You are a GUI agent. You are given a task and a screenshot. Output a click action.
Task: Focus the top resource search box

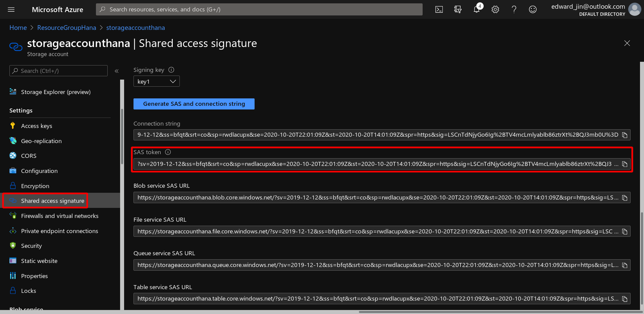(x=259, y=9)
